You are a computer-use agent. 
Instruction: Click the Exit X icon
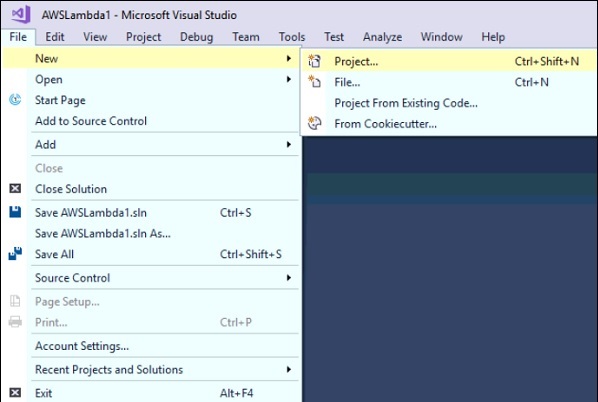[x=15, y=393]
